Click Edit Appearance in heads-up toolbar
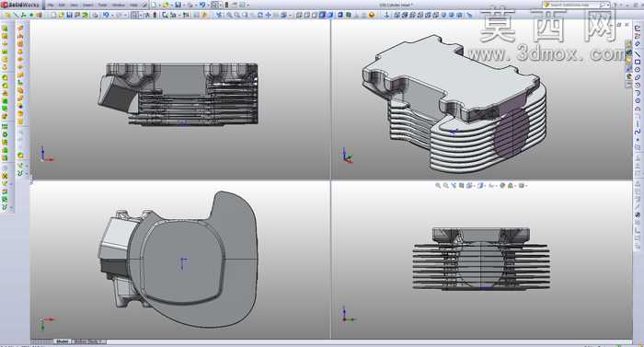This screenshot has height=347, width=644. point(502,185)
